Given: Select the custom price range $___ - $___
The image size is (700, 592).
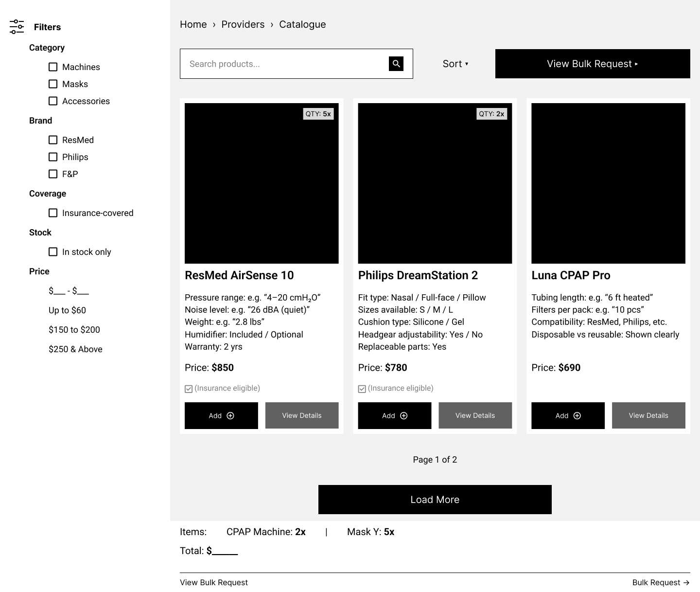Looking at the screenshot, I should (x=69, y=291).
